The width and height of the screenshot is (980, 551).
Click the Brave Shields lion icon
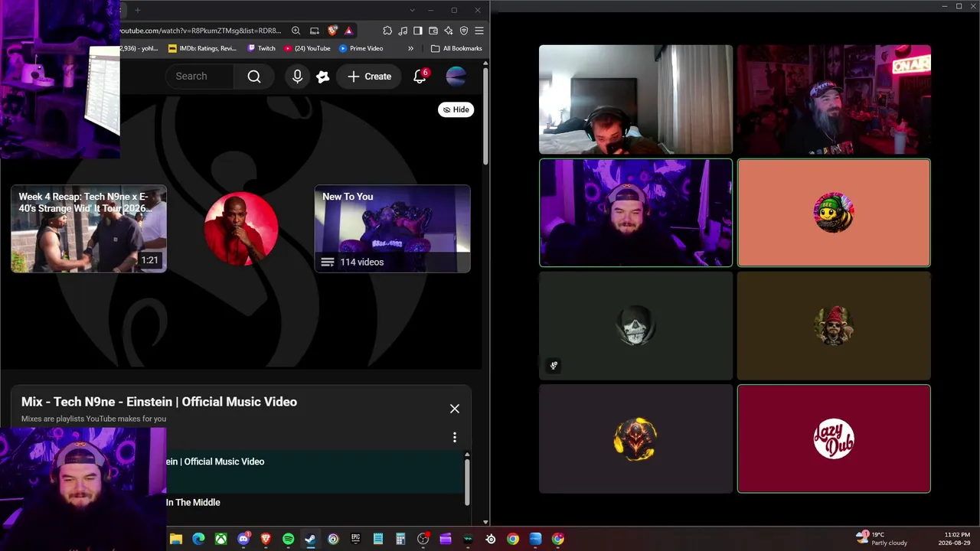tap(332, 31)
